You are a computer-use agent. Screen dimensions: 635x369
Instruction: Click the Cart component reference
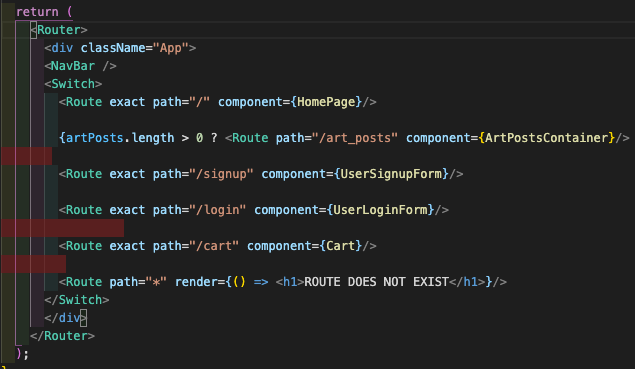[x=341, y=246]
